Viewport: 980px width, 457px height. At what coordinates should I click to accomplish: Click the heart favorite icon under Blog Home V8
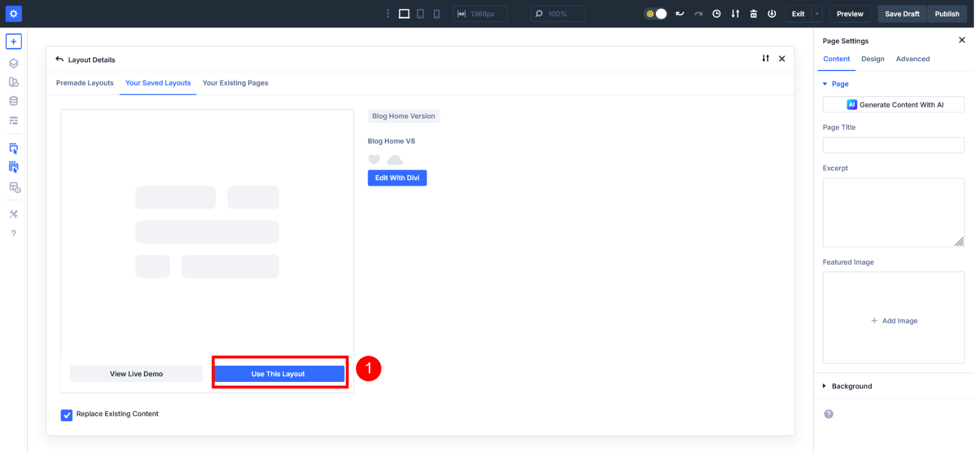pos(374,160)
